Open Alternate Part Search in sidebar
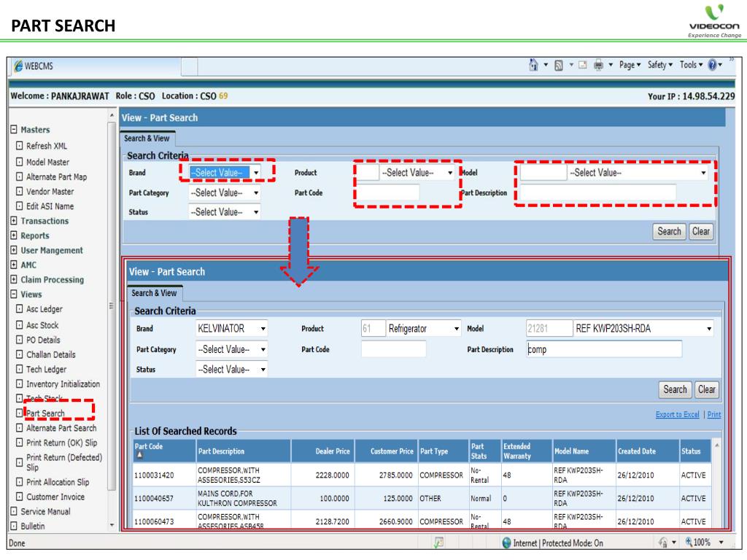 (x=61, y=428)
